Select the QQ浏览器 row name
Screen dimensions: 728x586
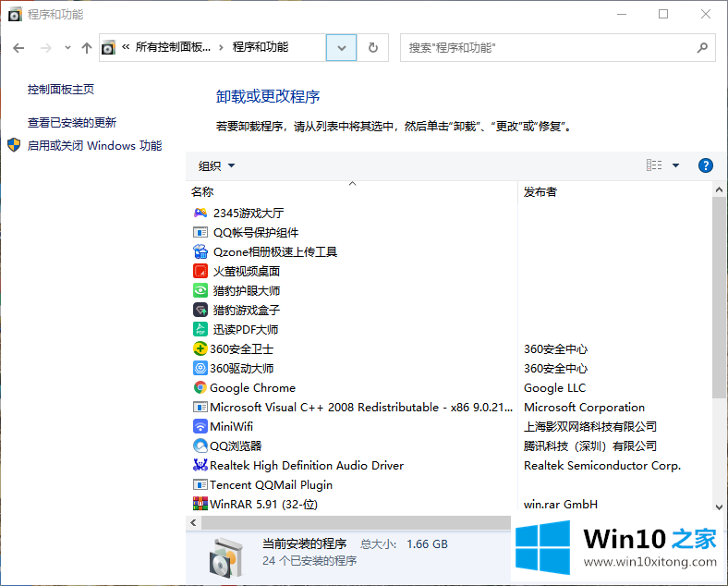pos(236,446)
